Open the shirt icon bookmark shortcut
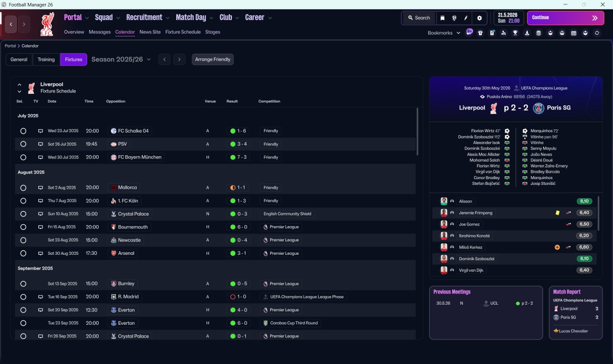613x364 pixels. pos(480,33)
